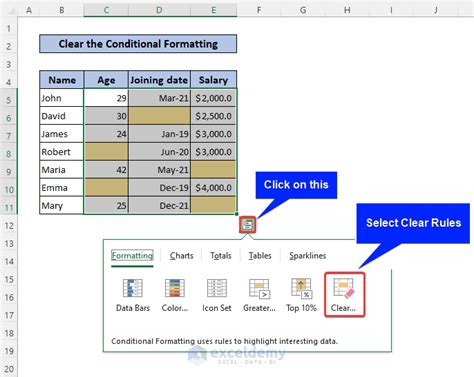Select column G header
This screenshot has height=377, width=474.
(303, 10)
